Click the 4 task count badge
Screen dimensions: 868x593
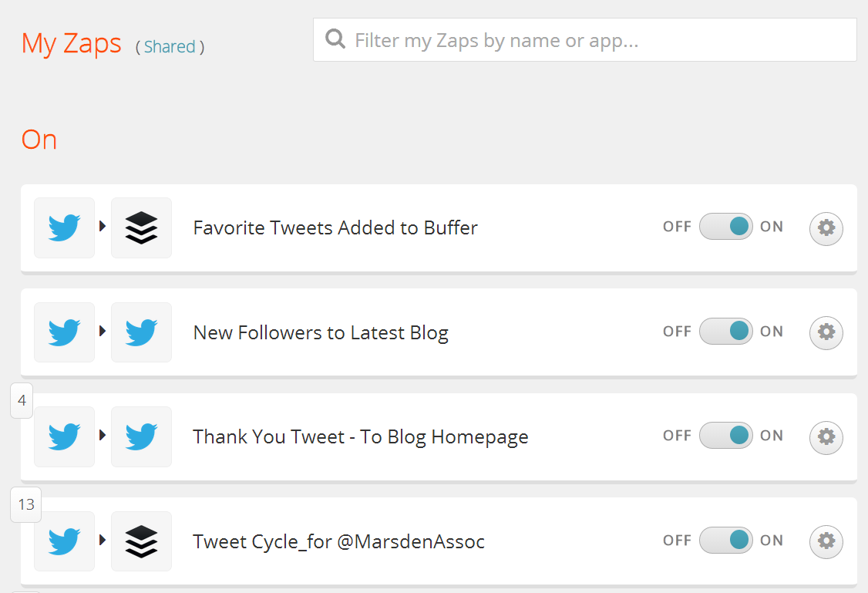22,400
